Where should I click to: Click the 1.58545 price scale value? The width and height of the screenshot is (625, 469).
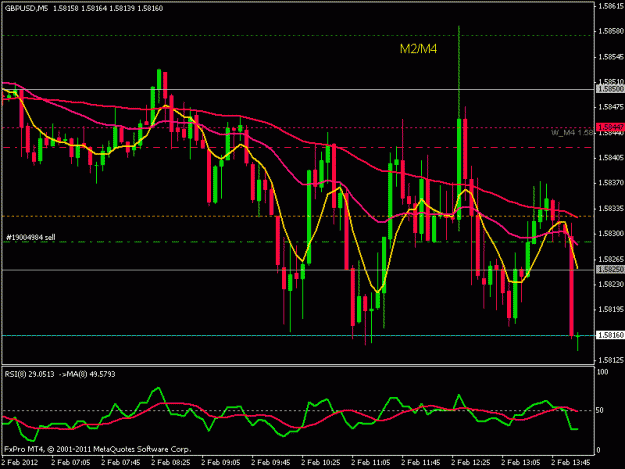[x=611, y=57]
